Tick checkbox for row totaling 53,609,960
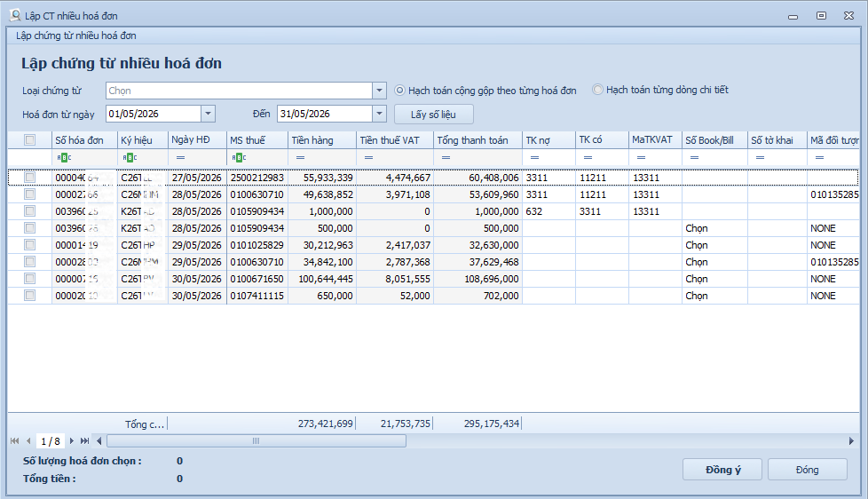The width and height of the screenshot is (868, 499). click(x=30, y=194)
